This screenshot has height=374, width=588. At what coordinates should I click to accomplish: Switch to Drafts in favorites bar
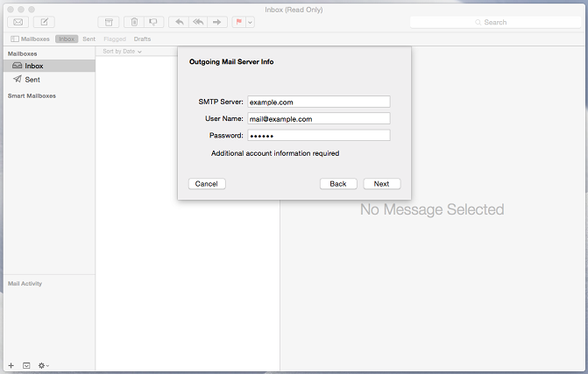coord(142,39)
